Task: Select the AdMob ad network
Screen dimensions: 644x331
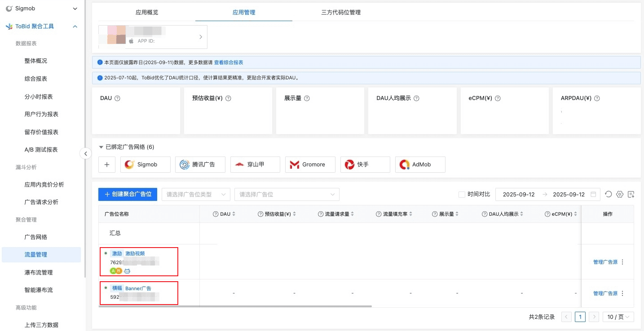Action: (420, 165)
